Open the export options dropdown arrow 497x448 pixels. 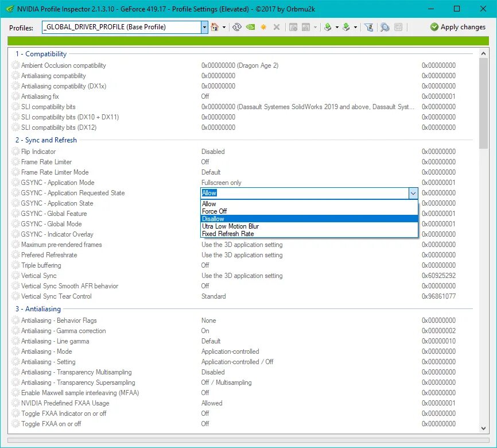tap(337, 28)
